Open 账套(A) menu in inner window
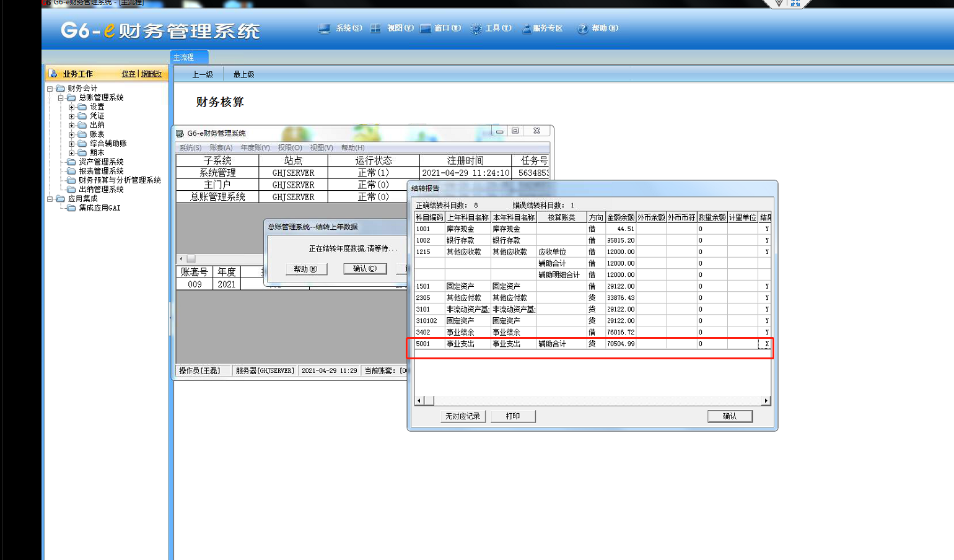 tap(221, 147)
